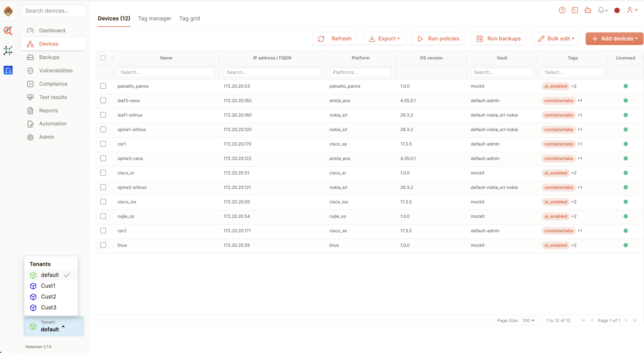
Task: Change the Page Size dropdown
Action: tap(529, 320)
